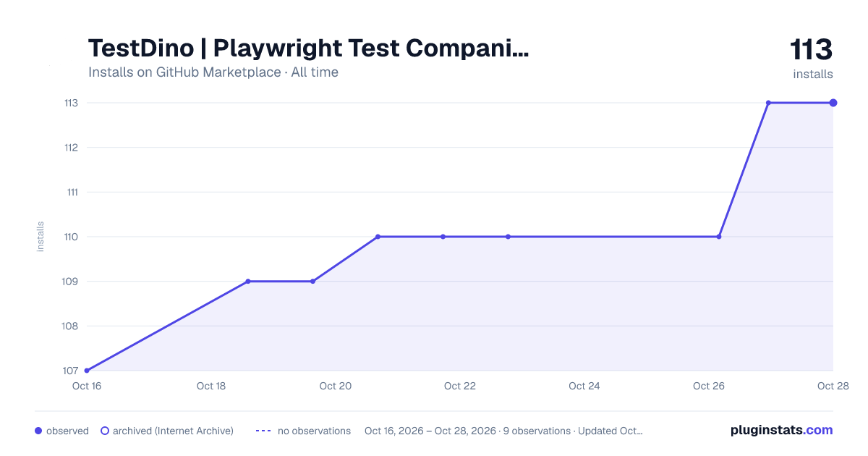Click the 'observed' legend dot icon
Viewport: 868px width, 456px height.
point(38,431)
